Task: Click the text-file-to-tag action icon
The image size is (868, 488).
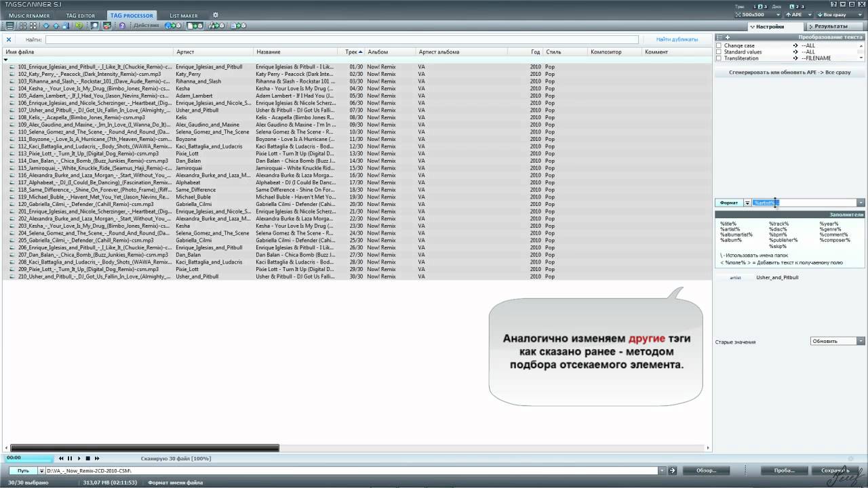Action: [x=239, y=26]
